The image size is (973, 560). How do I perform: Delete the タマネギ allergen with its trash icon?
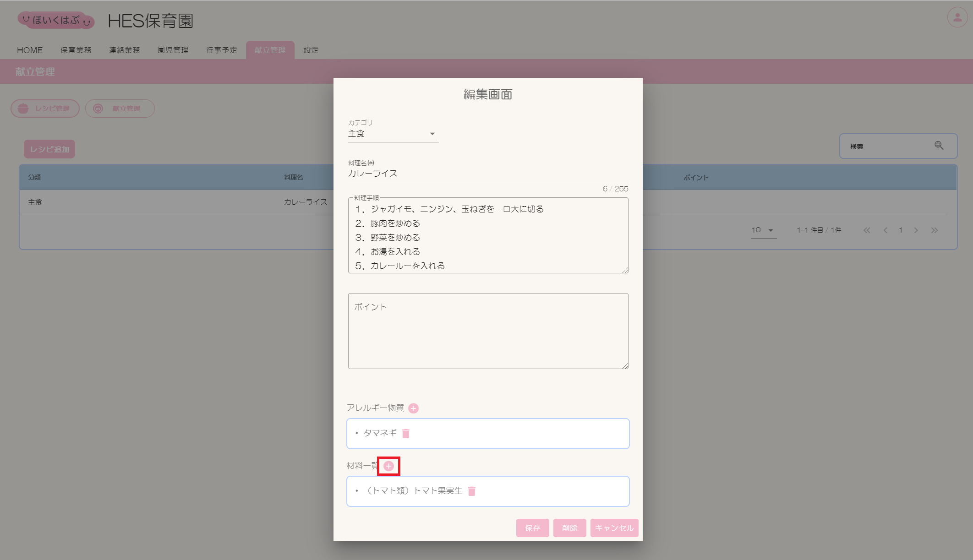coord(406,433)
